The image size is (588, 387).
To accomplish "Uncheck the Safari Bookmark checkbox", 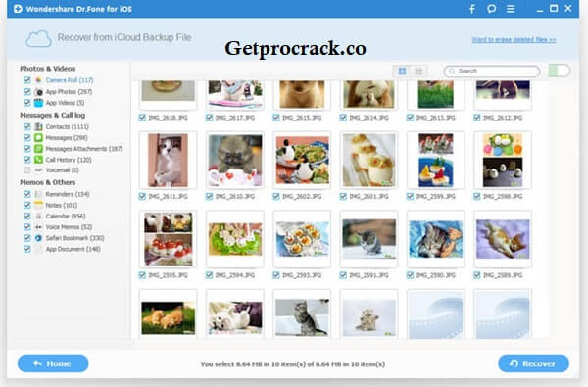I will point(27,238).
